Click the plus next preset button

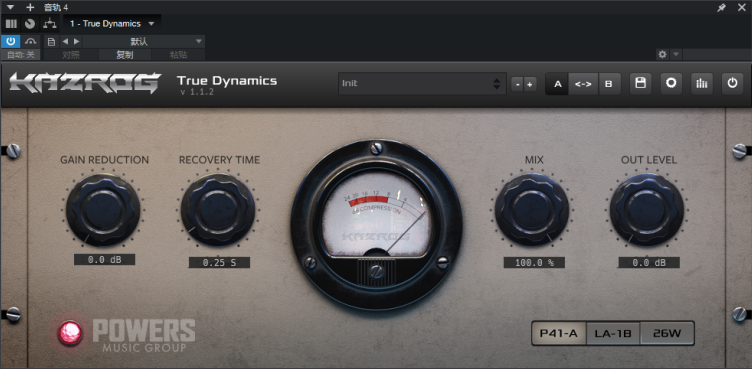(x=529, y=84)
